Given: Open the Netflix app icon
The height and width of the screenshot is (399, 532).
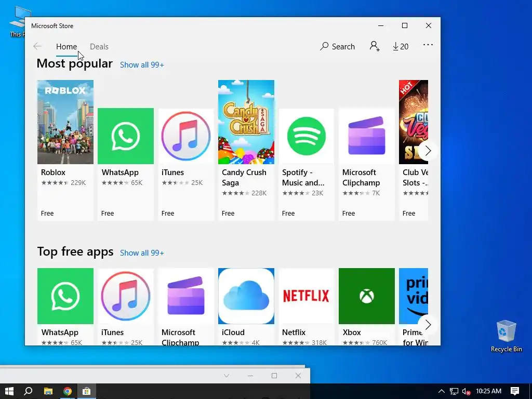Looking at the screenshot, I should 307,296.
